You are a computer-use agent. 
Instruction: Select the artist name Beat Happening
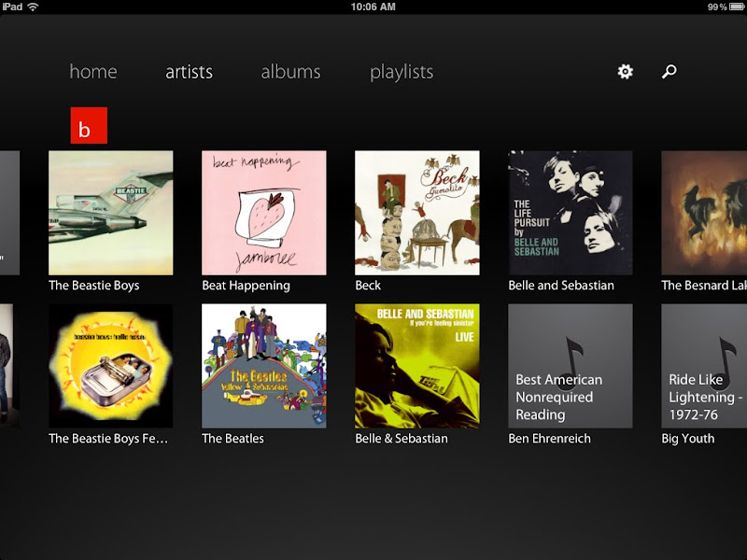(246, 286)
